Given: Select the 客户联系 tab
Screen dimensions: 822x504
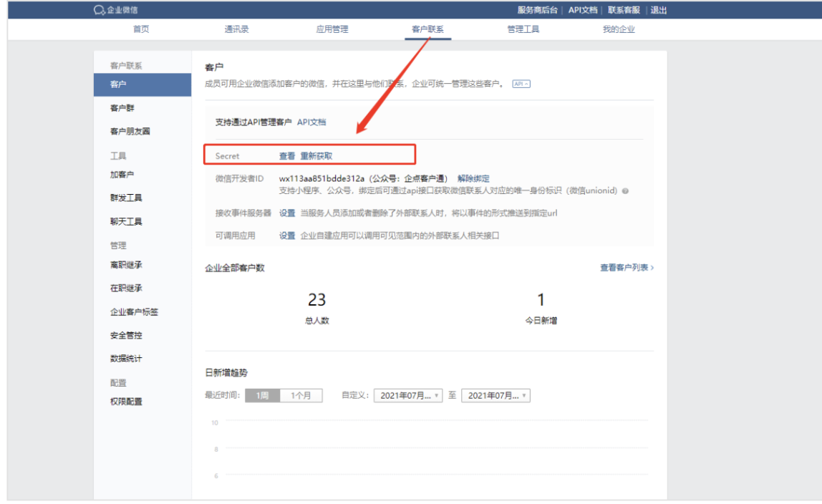Looking at the screenshot, I should 427,29.
